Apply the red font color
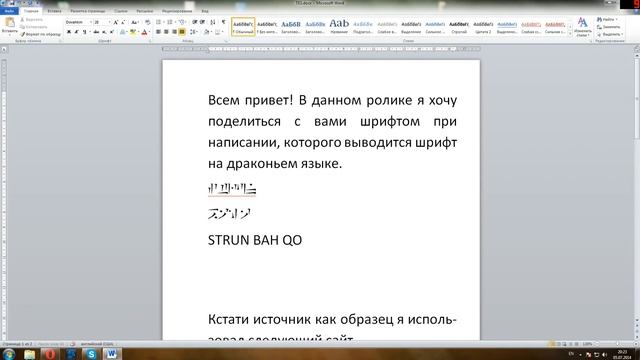The height and width of the screenshot is (360, 640). (144, 32)
